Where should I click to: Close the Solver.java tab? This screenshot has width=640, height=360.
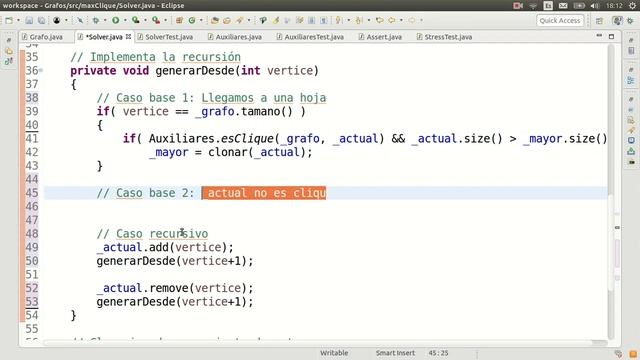(x=128, y=36)
